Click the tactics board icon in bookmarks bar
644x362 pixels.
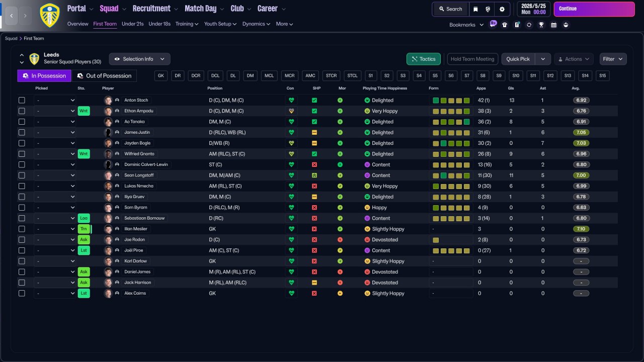coord(517,25)
